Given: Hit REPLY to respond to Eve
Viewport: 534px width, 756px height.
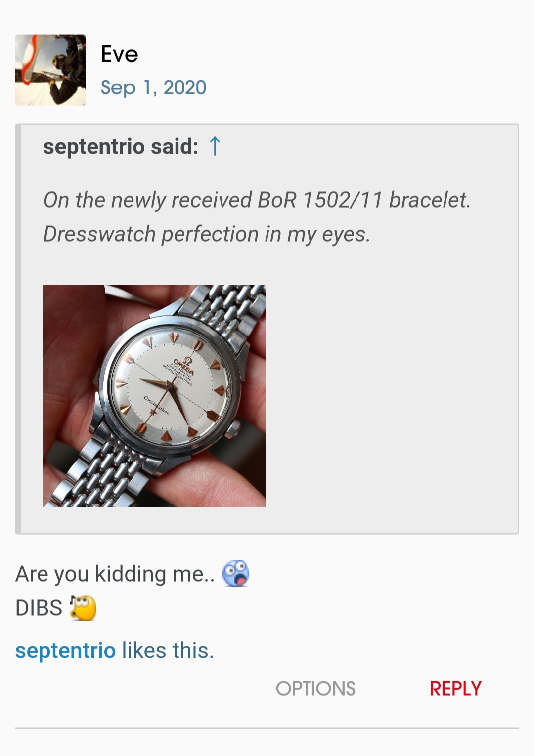Looking at the screenshot, I should point(455,688).
